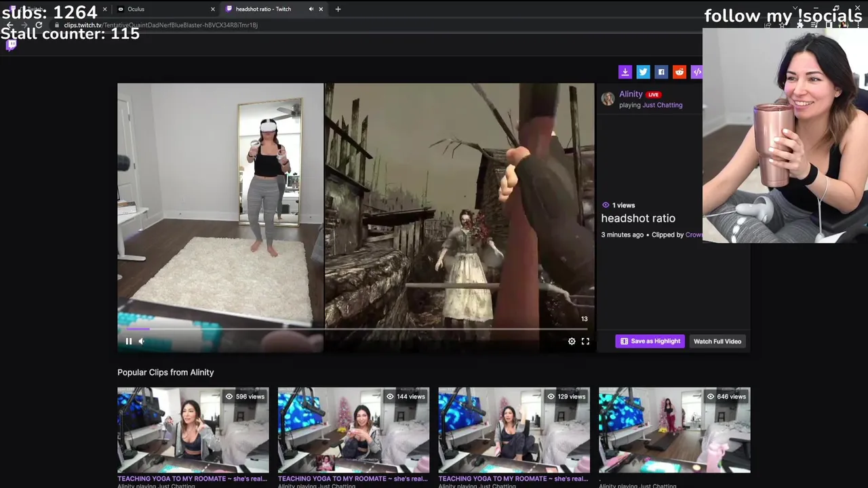This screenshot has width=868, height=488.
Task: Enter fullscreen on the clip player
Action: (x=585, y=342)
